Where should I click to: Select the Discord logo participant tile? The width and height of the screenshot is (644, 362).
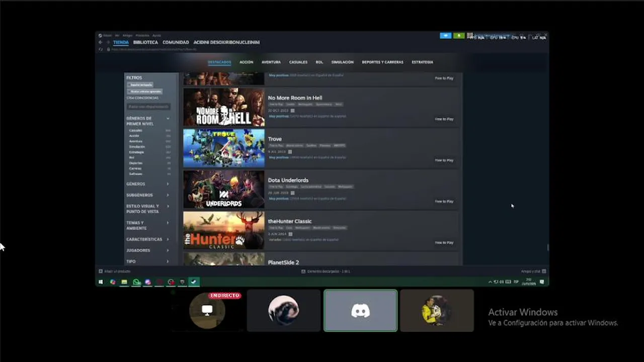tap(361, 310)
